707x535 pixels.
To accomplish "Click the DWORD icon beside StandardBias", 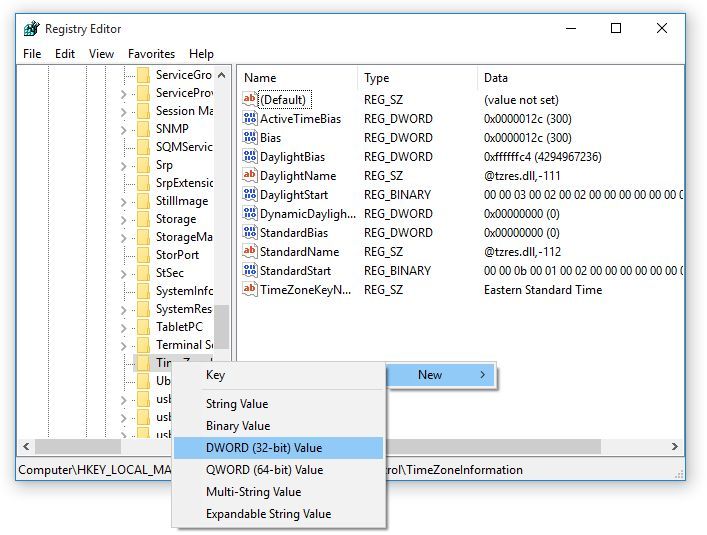I will tap(250, 233).
